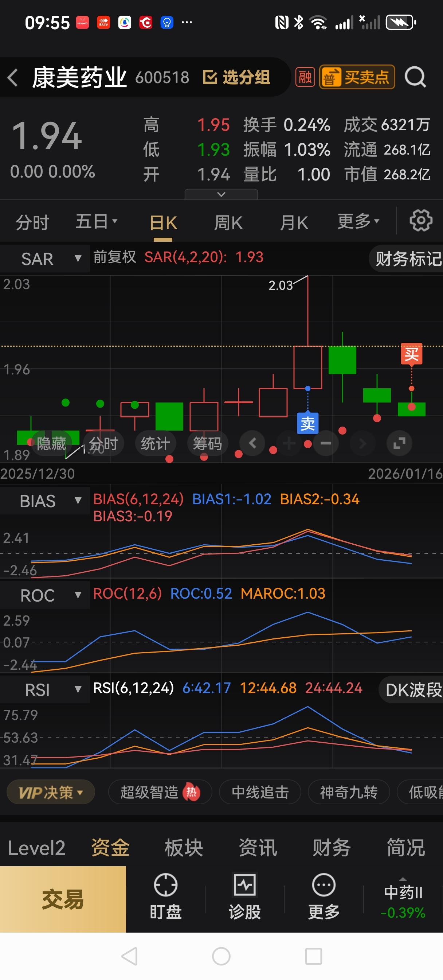Open the VIP决策 dropdown
The width and height of the screenshot is (443, 980).
[51, 792]
